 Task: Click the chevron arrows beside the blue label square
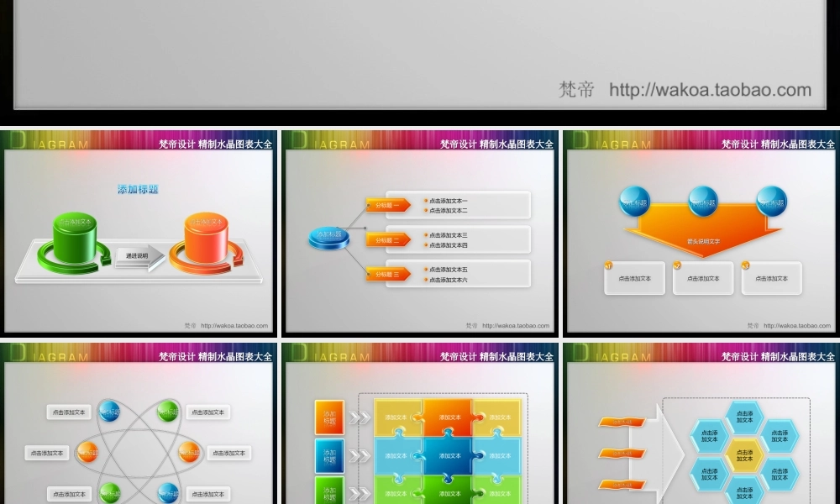(x=360, y=455)
